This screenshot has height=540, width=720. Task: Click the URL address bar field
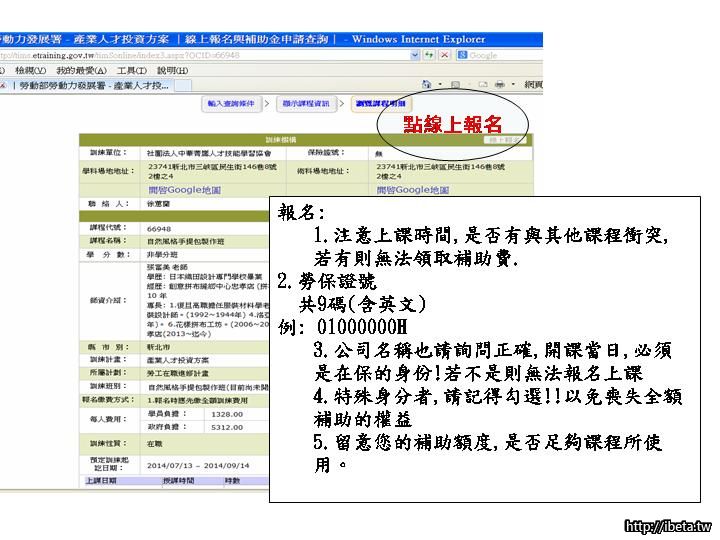(200, 55)
